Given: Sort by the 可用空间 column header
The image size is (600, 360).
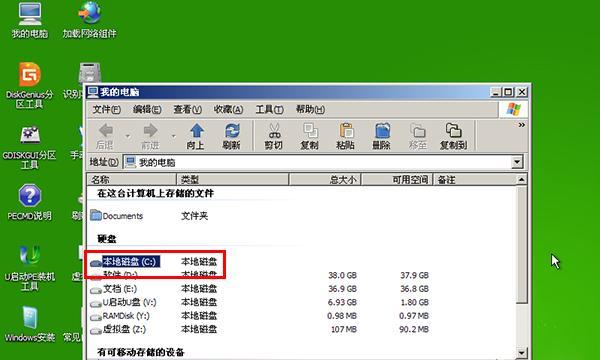Looking at the screenshot, I should (397, 179).
